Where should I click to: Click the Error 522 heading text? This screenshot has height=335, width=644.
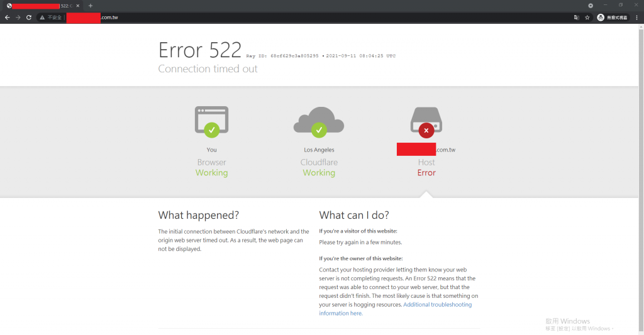pyautogui.click(x=199, y=50)
